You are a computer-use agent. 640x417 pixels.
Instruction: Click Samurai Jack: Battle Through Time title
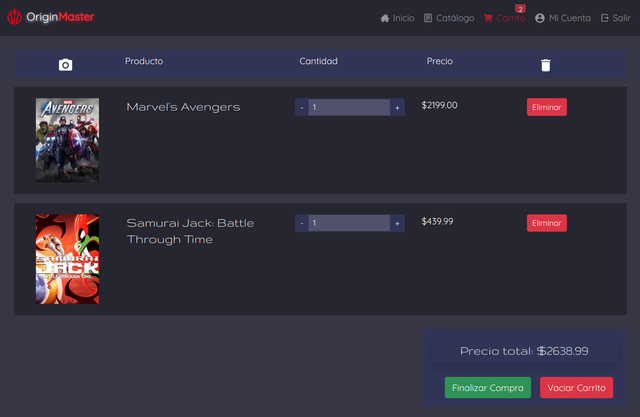coord(190,231)
